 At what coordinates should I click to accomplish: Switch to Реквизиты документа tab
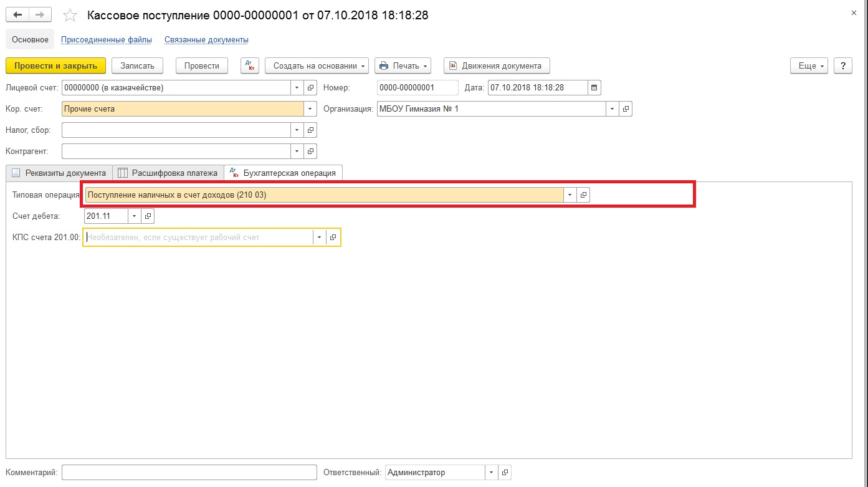[x=59, y=173]
